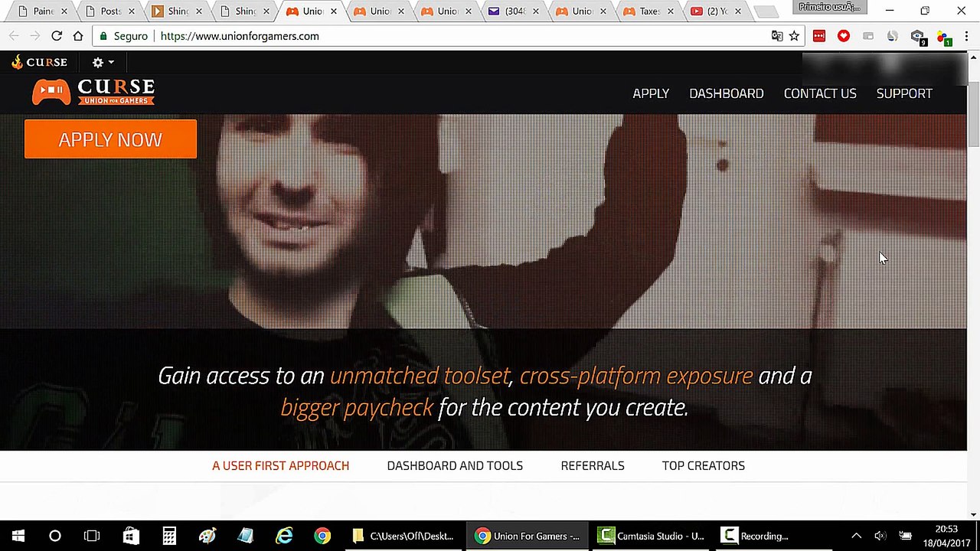This screenshot has height=551, width=980.
Task: Open the file explorer window on taskbar
Action: point(403,536)
